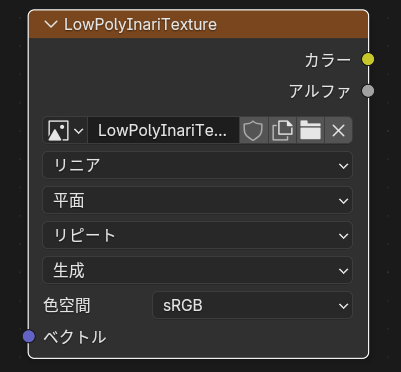Unlink the image with X icon
This screenshot has height=372, width=401.
tap(338, 130)
